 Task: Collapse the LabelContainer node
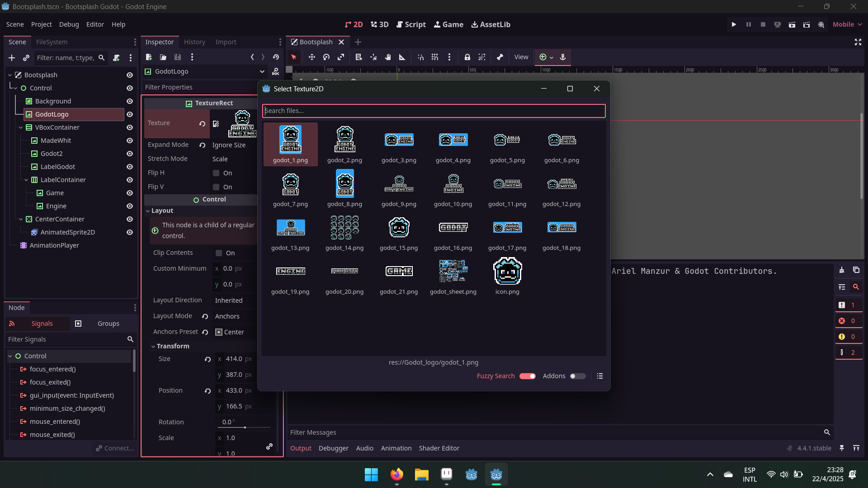26,180
